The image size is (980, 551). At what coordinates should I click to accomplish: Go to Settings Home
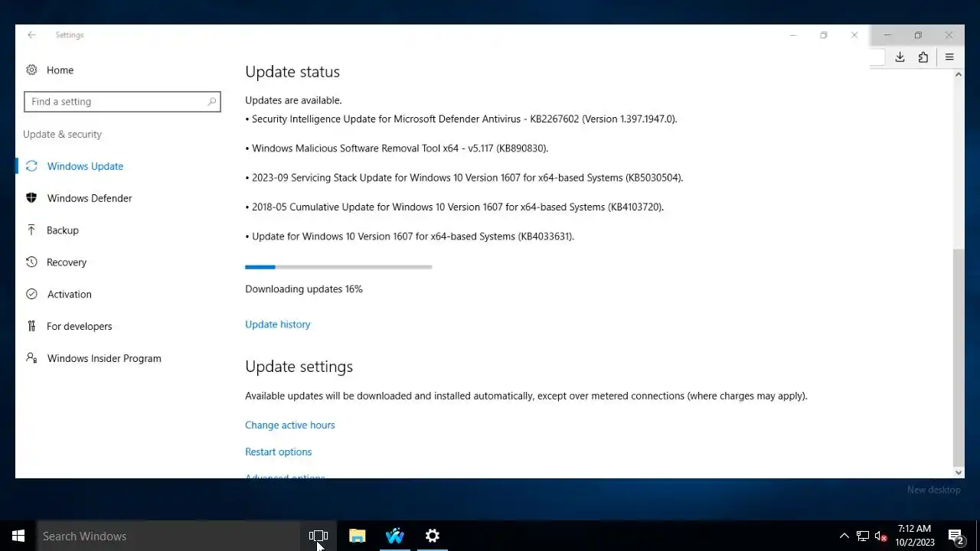point(60,70)
